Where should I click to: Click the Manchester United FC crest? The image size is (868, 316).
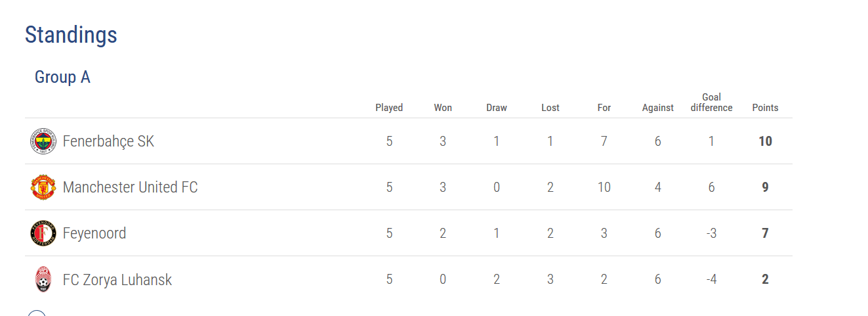pyautogui.click(x=43, y=187)
